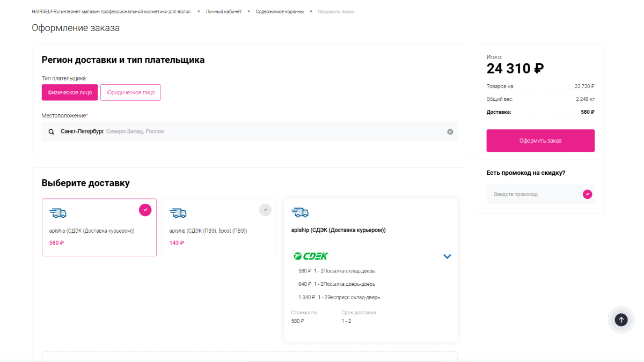Open Личный кабинет breadcrumb

[x=224, y=11]
